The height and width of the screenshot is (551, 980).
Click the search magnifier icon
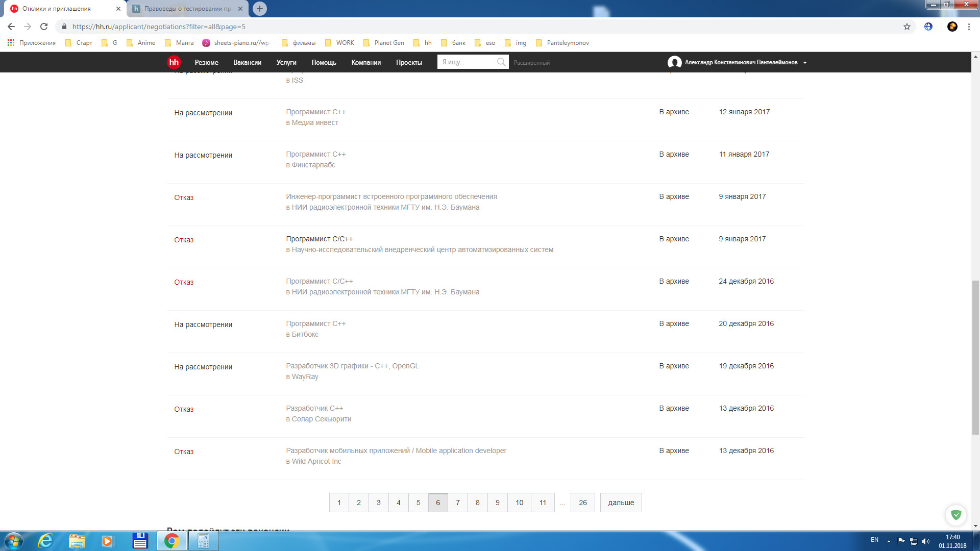coord(501,62)
